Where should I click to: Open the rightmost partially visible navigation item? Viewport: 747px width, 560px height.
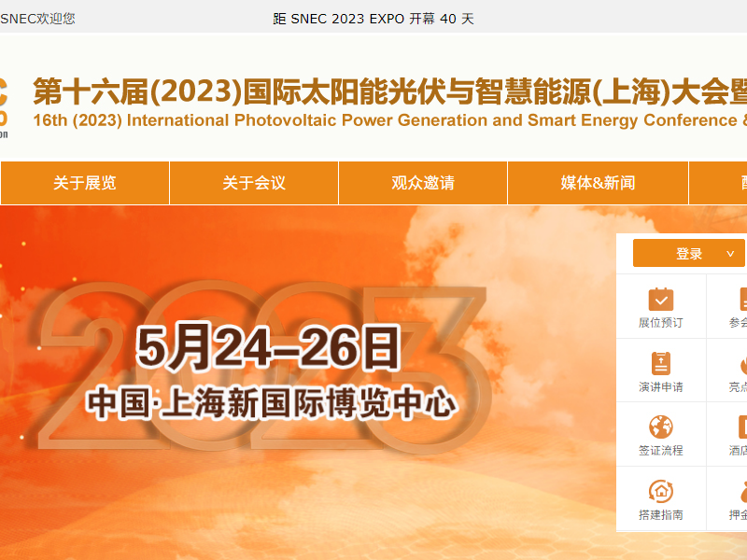tap(738, 183)
